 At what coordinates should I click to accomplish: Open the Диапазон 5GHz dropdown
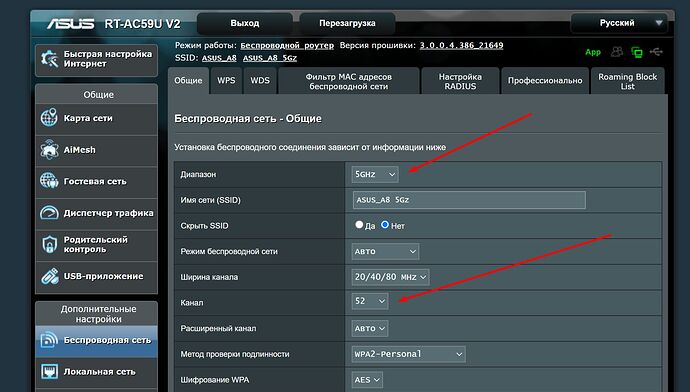pos(375,174)
